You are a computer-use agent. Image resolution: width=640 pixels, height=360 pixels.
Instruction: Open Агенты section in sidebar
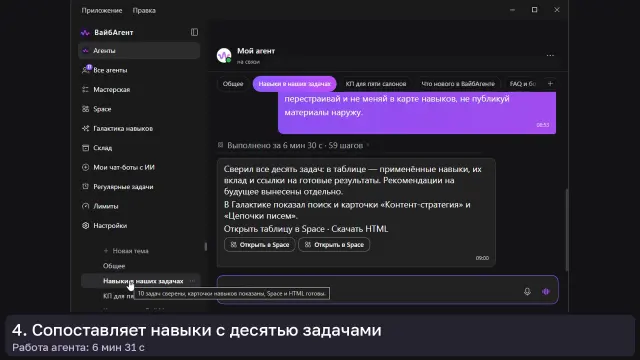click(139, 51)
